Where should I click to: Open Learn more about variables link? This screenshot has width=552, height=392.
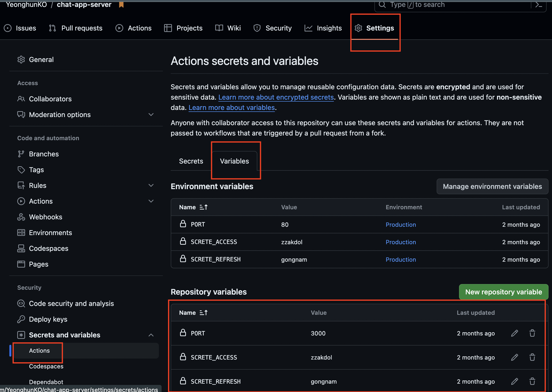[231, 107]
